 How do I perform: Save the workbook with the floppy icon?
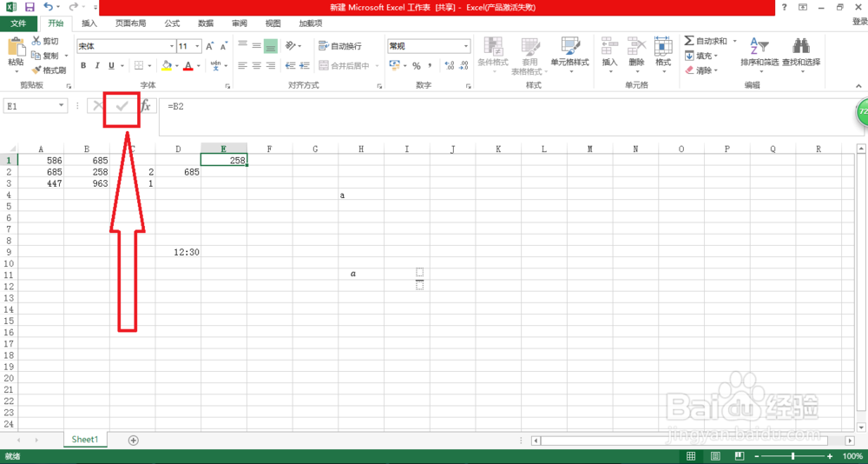30,7
